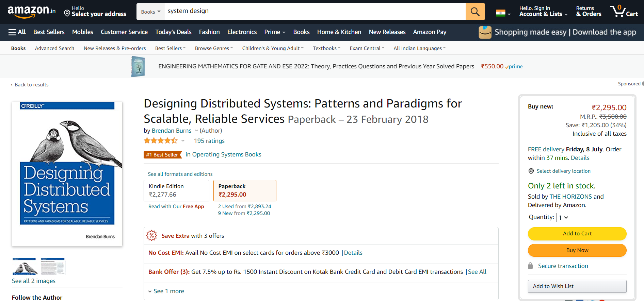This screenshot has height=301, width=644.
Task: Expand Exam Central dropdown
Action: [367, 48]
